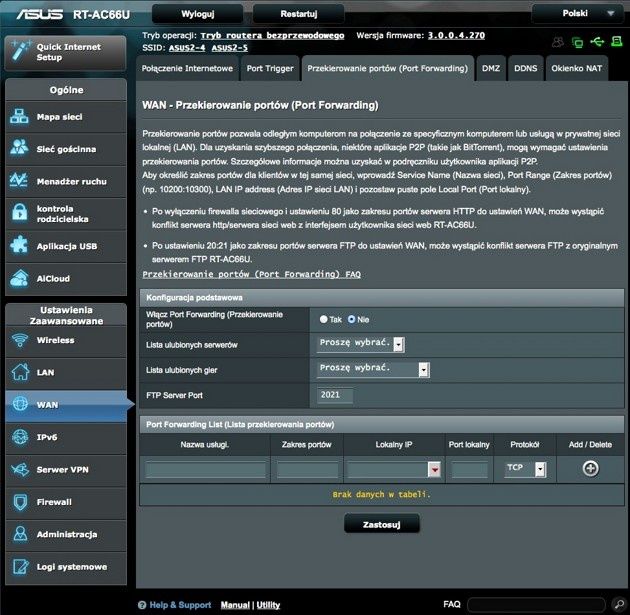Open kontrola rodzicielska padlock icon
630x615 pixels.
19,212
